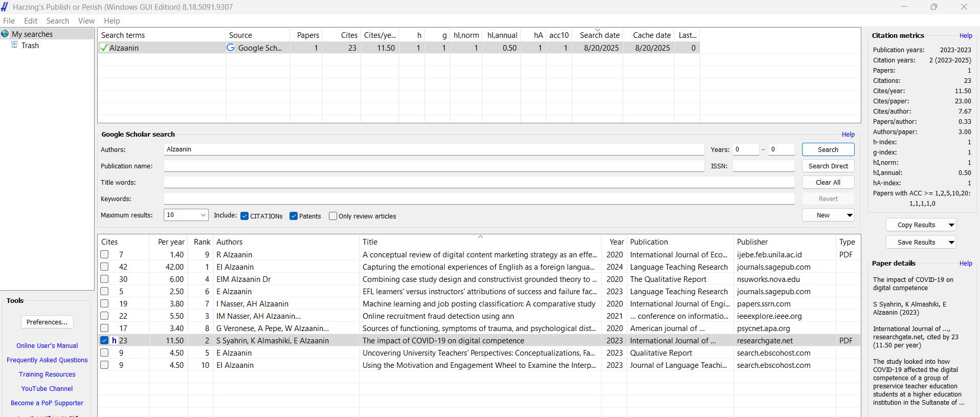This screenshot has width=980, height=417.
Task: Sort results by Year column header
Action: pyautogui.click(x=616, y=242)
